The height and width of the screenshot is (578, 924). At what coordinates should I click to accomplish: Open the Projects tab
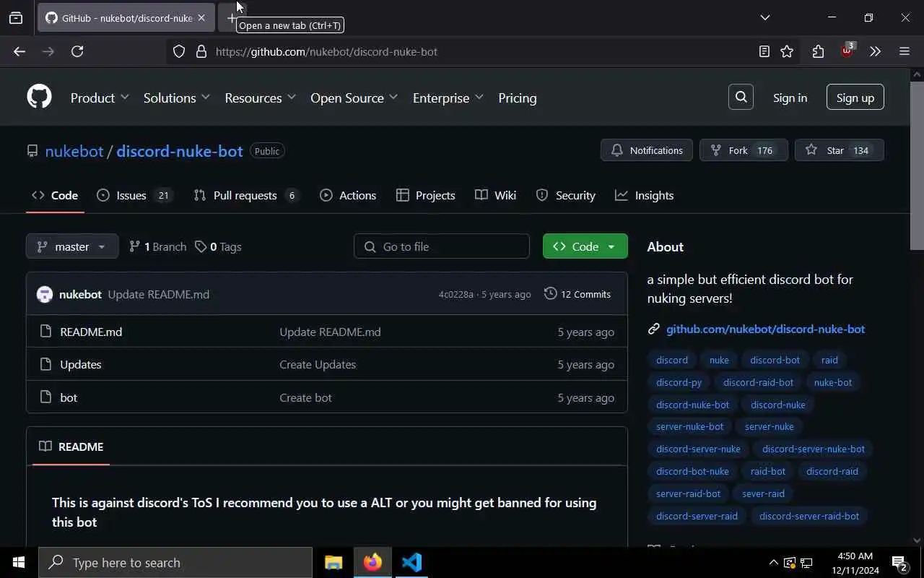pyautogui.click(x=426, y=195)
